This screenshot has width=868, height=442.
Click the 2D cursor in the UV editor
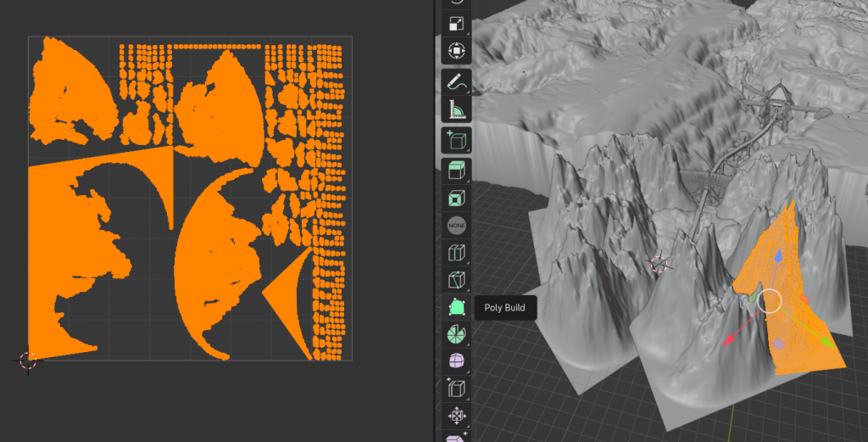click(x=28, y=361)
